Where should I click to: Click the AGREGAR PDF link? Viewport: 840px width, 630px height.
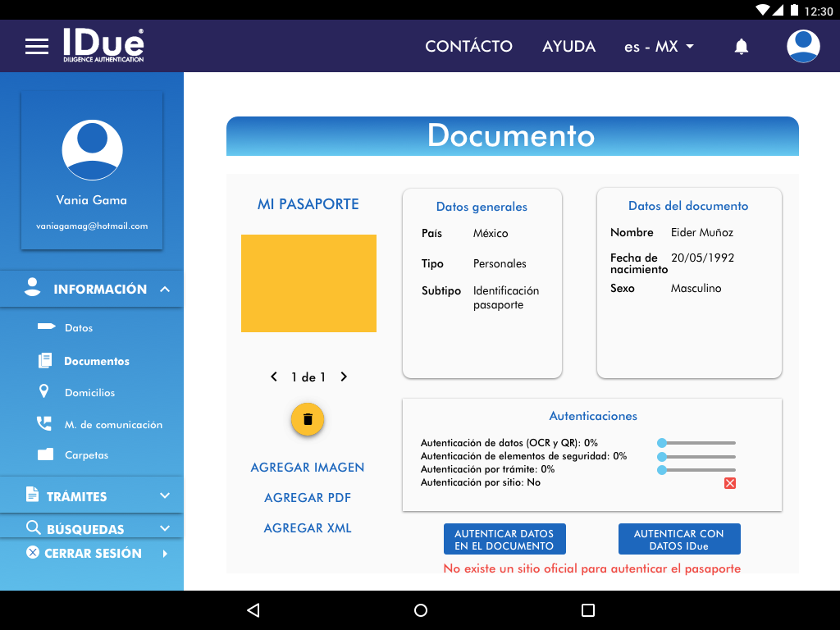pos(308,498)
